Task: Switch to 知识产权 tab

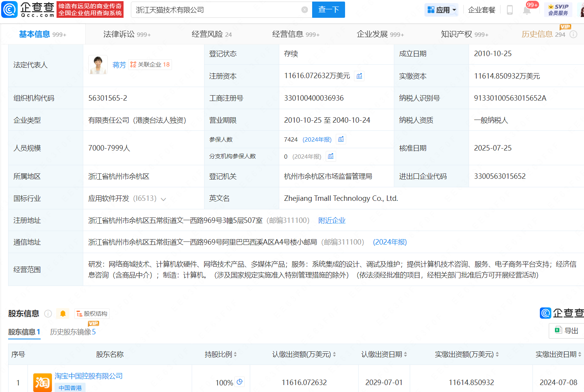Action: (x=465, y=34)
